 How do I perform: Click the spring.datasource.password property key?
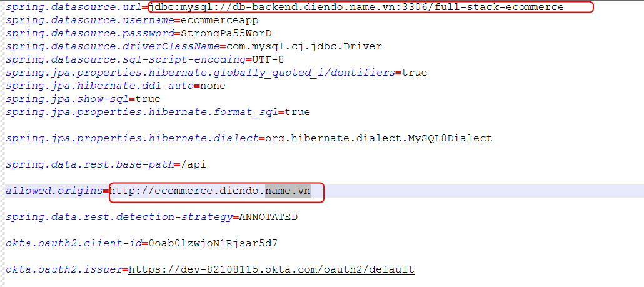88,33
